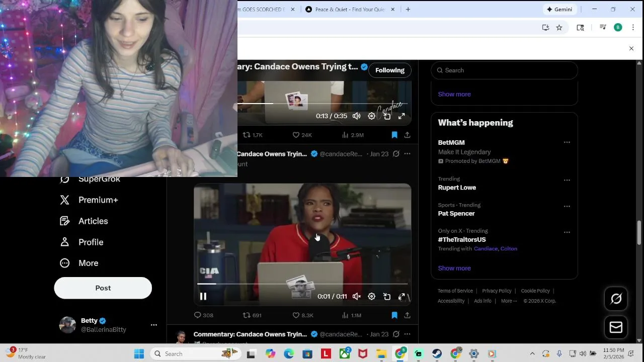Open the floating Messages envelope button

(x=616, y=327)
